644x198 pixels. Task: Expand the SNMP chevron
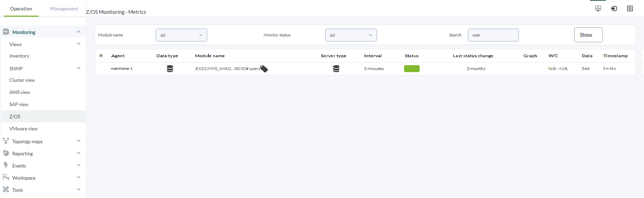pyautogui.click(x=79, y=68)
